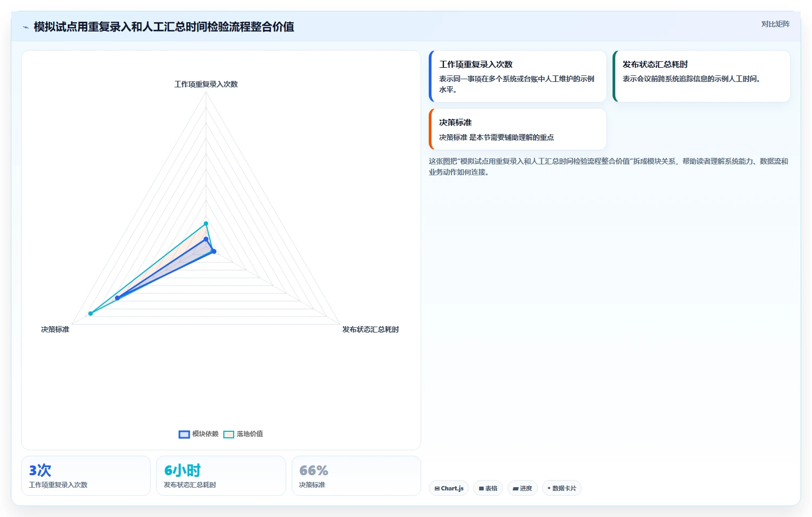
Task: Open the 决策标准 description card title
Action: click(x=455, y=123)
